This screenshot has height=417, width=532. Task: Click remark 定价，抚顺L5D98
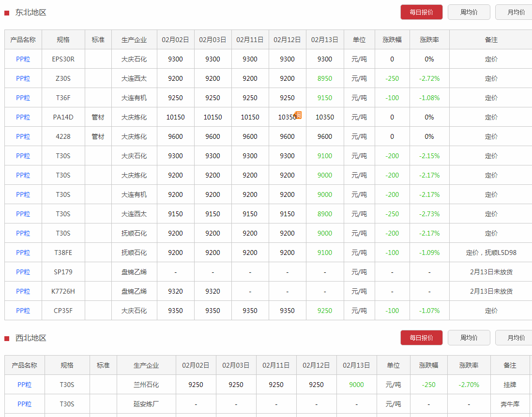[x=491, y=253]
